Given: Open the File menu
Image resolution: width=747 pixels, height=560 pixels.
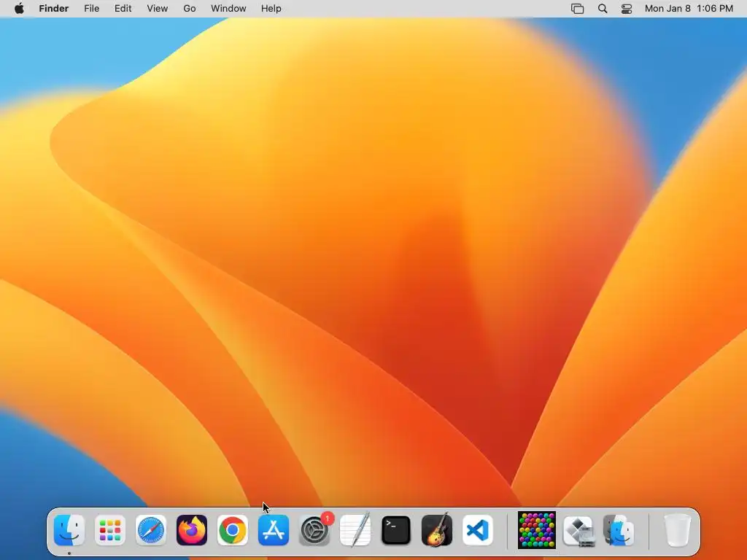Looking at the screenshot, I should pyautogui.click(x=91, y=9).
